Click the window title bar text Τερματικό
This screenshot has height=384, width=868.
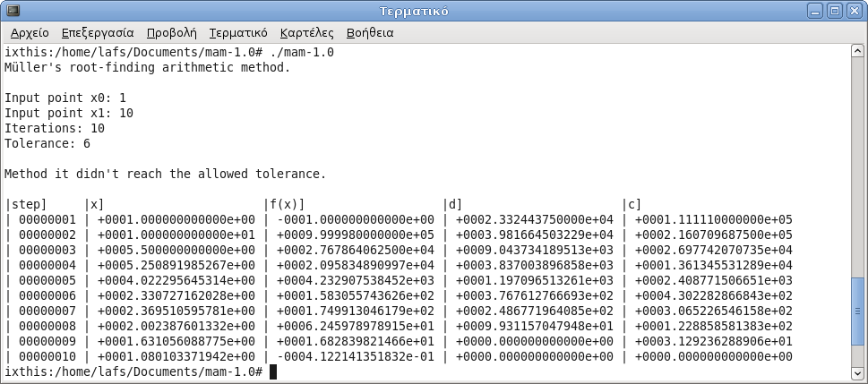pos(414,12)
